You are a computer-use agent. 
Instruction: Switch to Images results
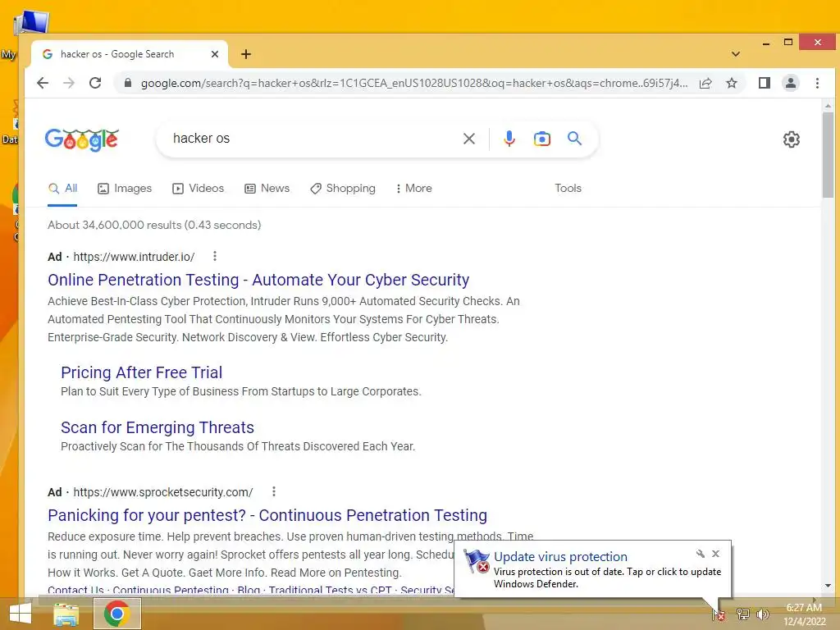[125, 188]
